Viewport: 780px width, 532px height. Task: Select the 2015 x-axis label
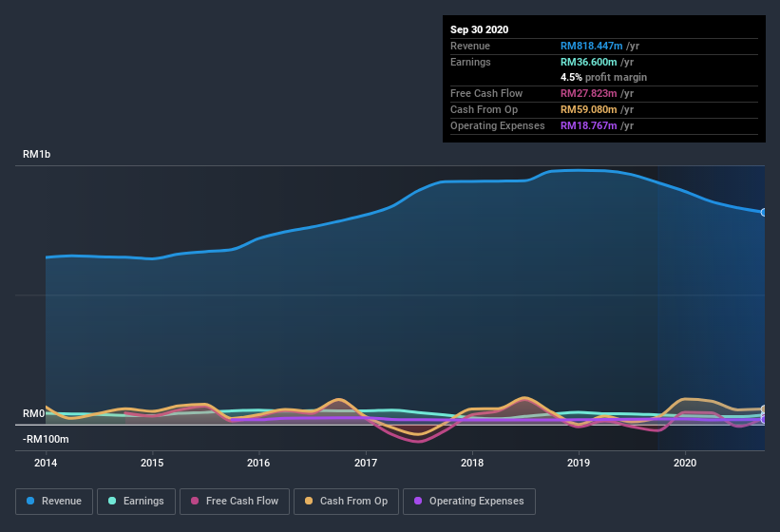(x=152, y=463)
